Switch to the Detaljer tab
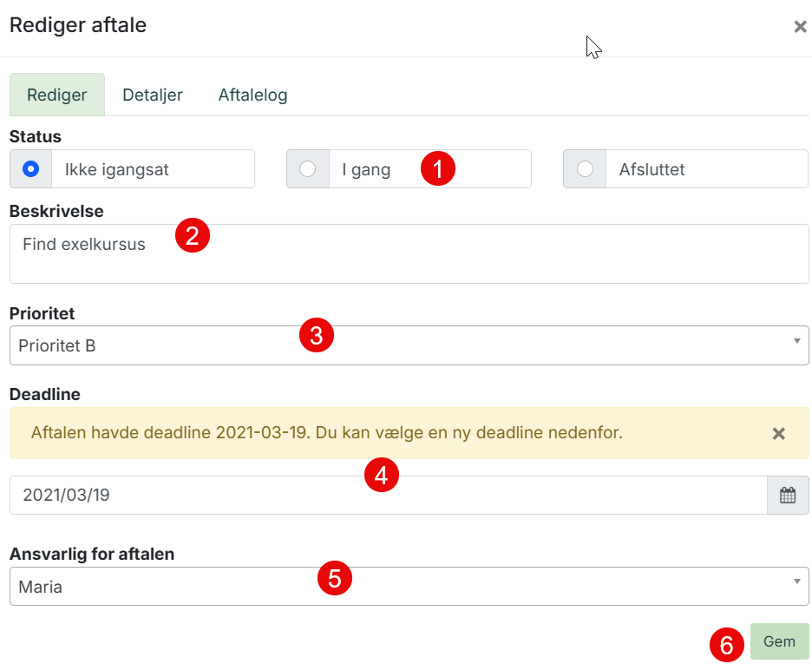The image size is (812, 670). point(153,95)
